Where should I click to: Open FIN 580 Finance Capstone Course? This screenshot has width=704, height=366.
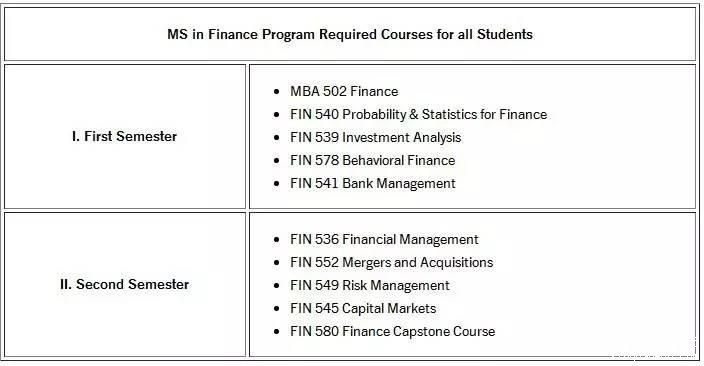pyautogui.click(x=392, y=331)
